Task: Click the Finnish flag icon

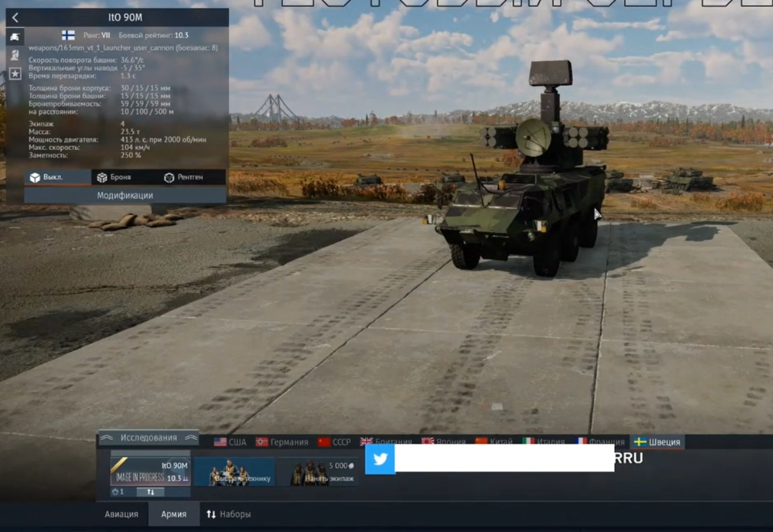Action: 68,35
